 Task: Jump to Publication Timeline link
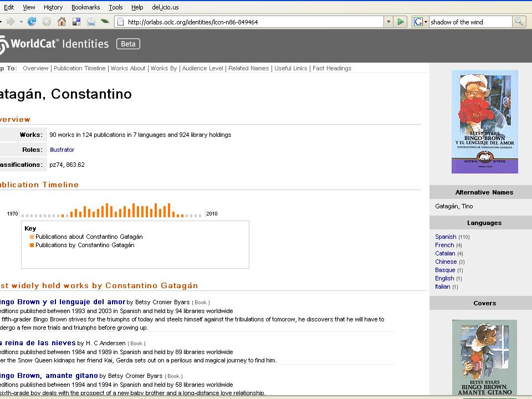80,68
